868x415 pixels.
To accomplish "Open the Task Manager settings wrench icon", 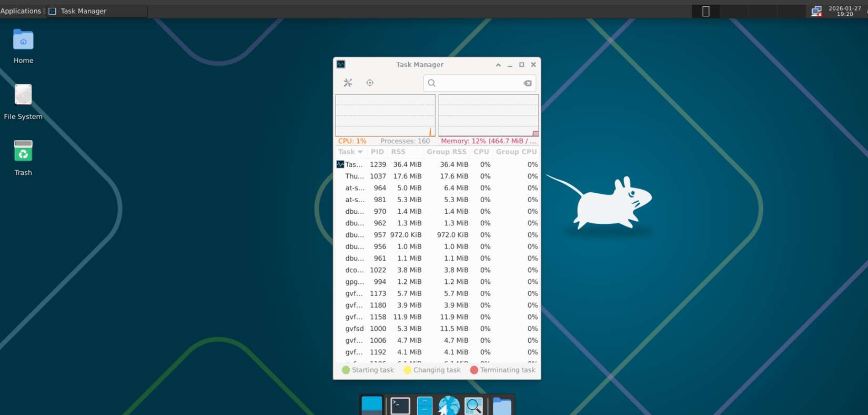I will click(x=348, y=83).
